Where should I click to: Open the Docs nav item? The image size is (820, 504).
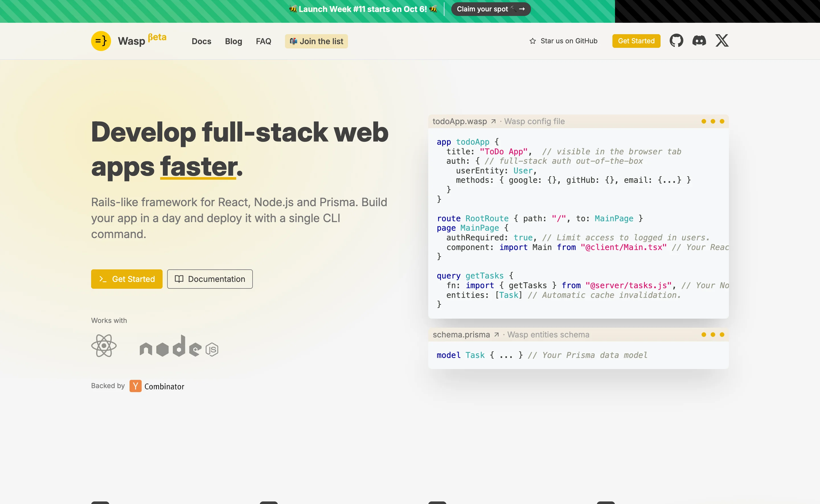point(201,41)
